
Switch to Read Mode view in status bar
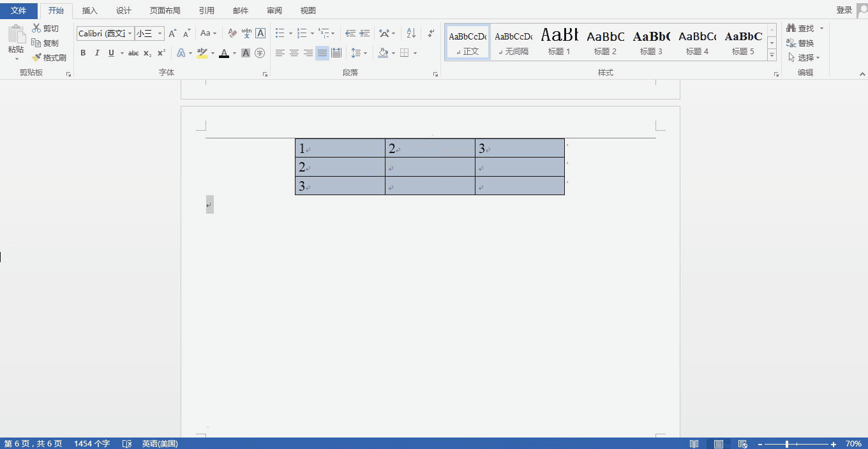[x=694, y=444]
